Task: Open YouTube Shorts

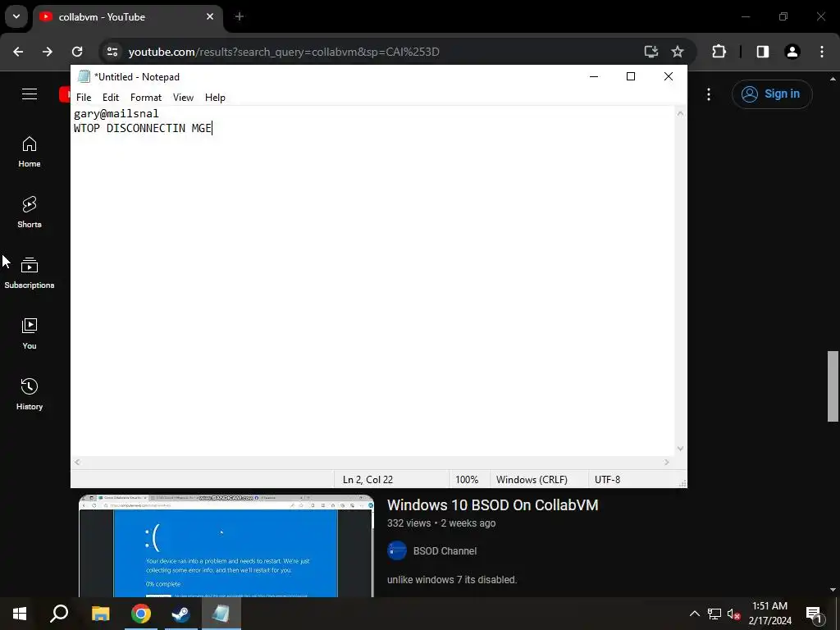Action: (x=30, y=212)
